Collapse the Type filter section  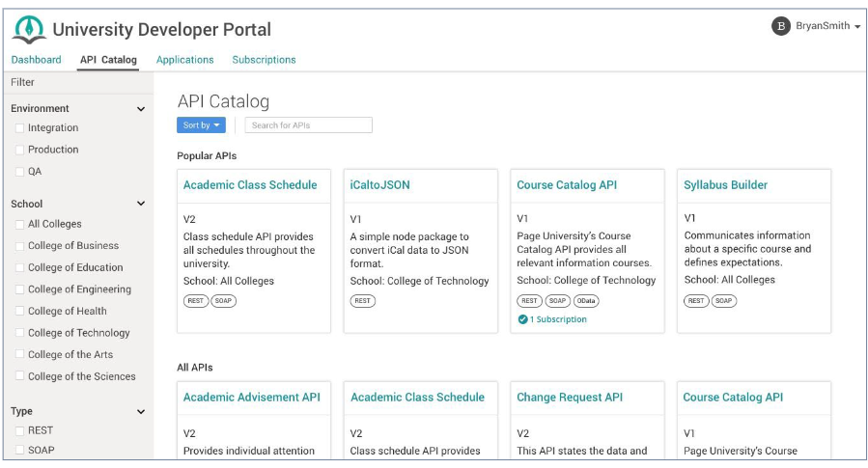click(x=141, y=412)
